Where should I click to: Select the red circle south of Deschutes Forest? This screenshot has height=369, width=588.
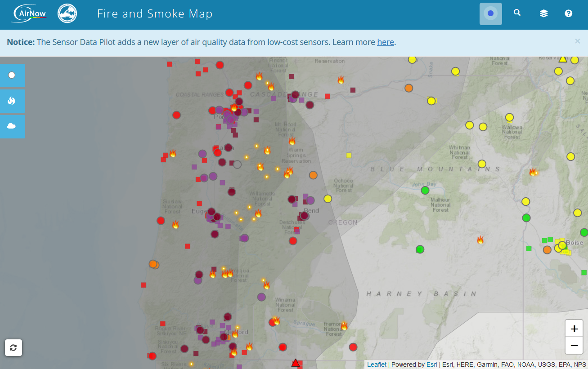(293, 241)
